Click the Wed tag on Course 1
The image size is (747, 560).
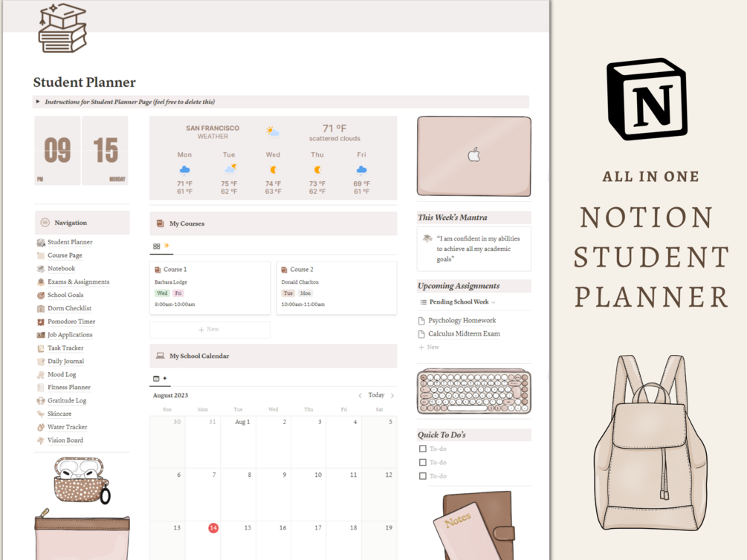[x=163, y=293]
